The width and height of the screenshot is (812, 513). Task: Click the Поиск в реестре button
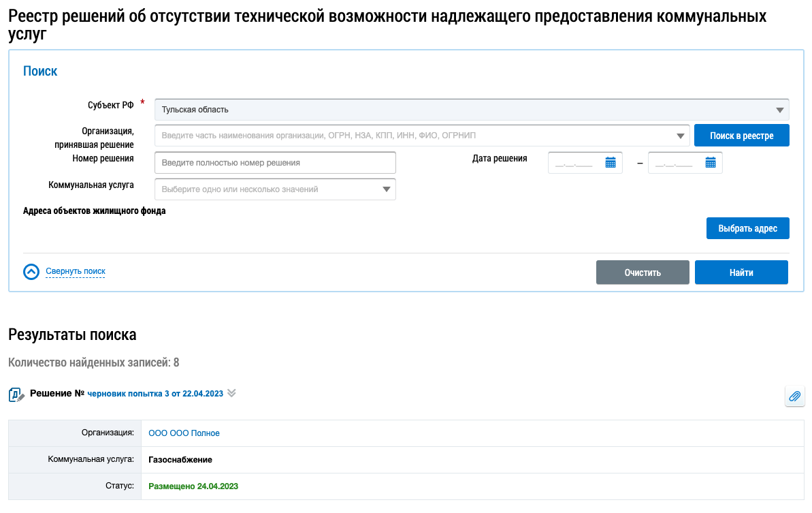741,136
